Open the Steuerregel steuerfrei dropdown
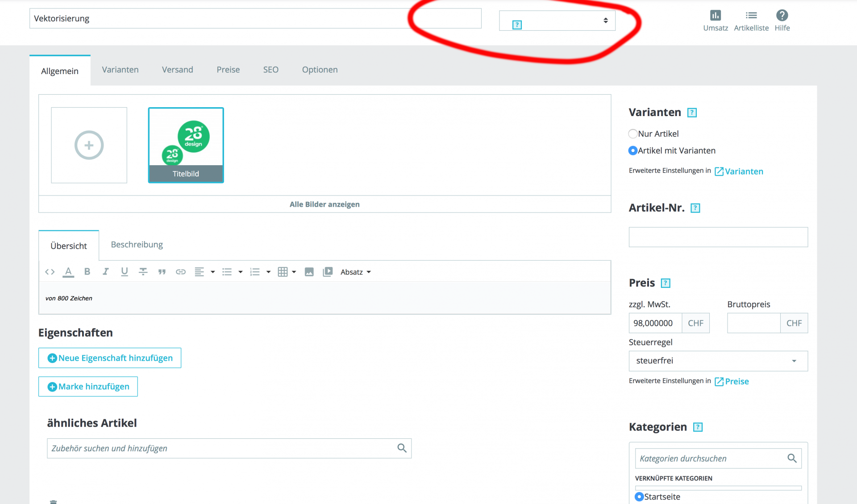 tap(718, 361)
